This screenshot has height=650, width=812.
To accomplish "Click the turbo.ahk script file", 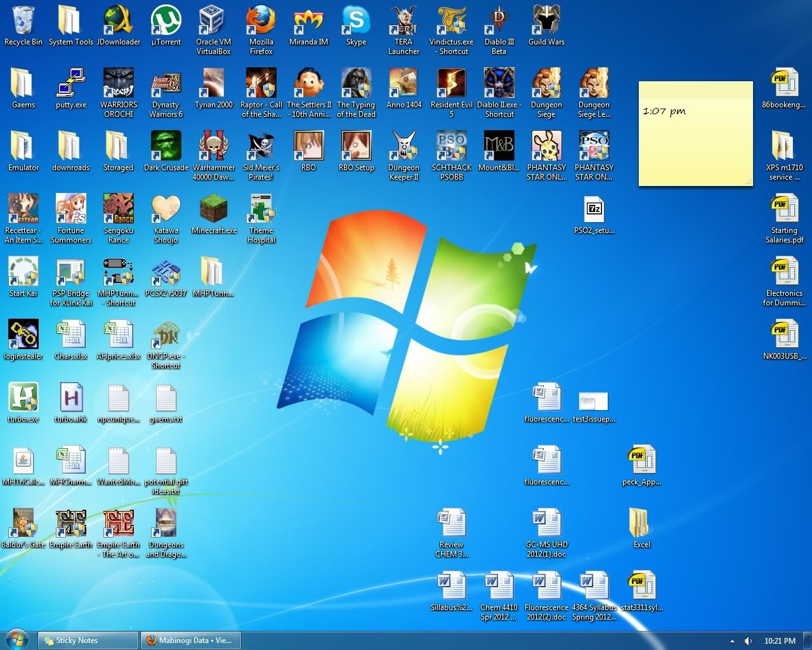I will (x=71, y=397).
